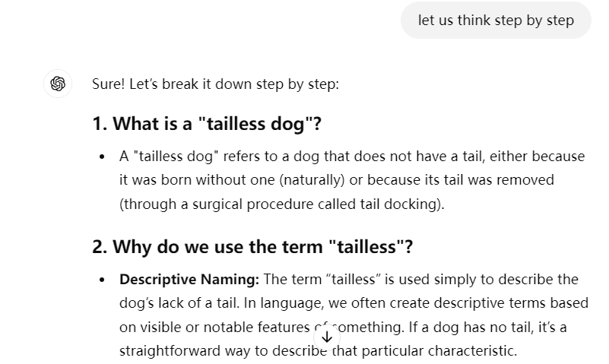
Task: Click heading "2. Why do we use the term tailless?"
Action: tap(252, 247)
